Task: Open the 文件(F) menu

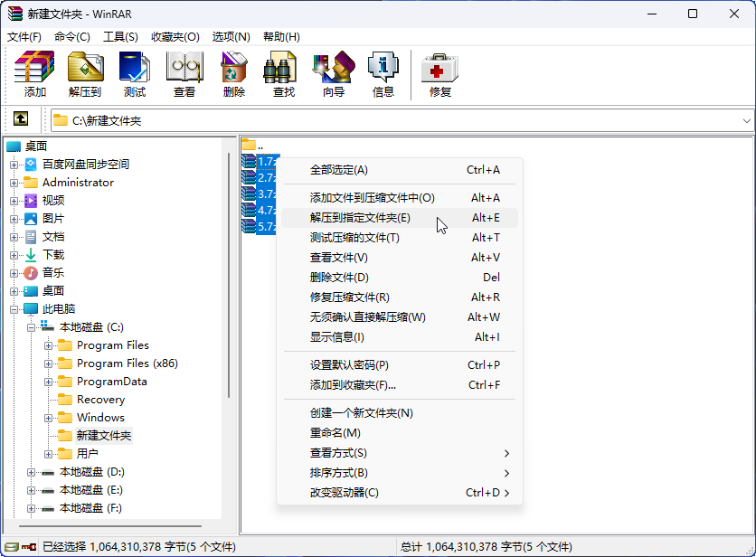Action: tap(24, 37)
